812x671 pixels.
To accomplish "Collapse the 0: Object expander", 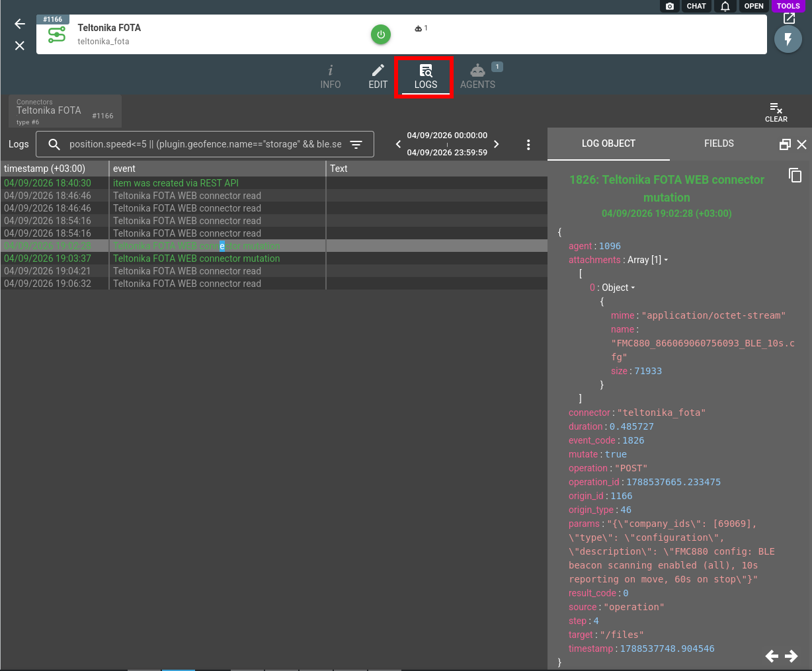I will 633,288.
